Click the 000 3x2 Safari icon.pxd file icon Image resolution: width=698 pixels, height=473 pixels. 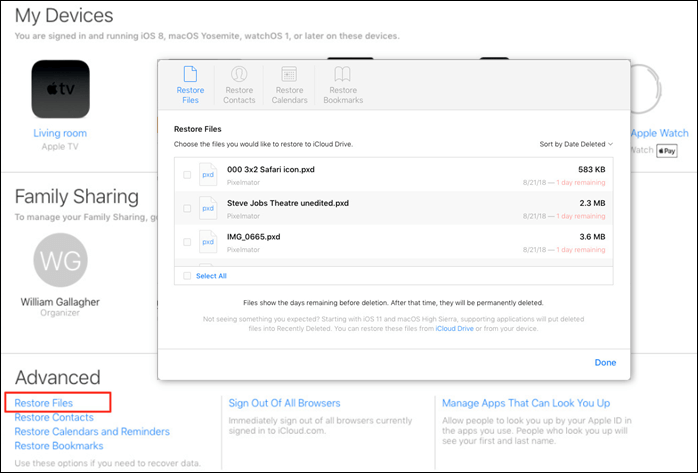click(x=208, y=176)
